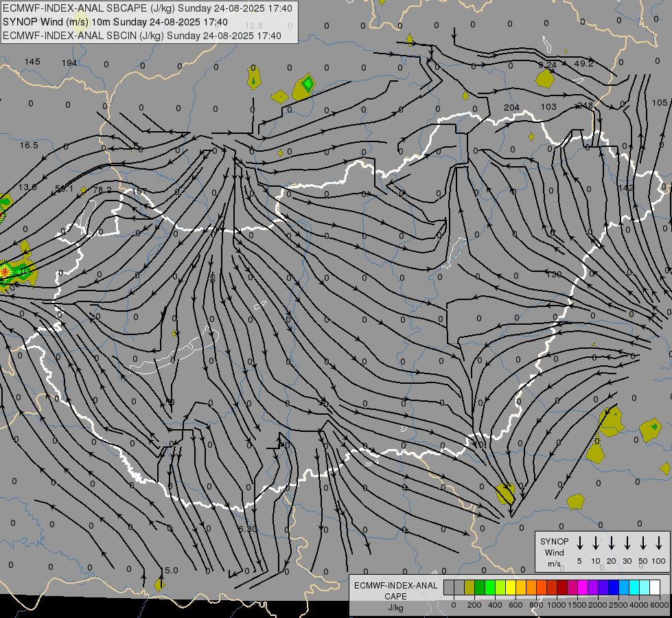Click the 100 label in the wind legend
Image resolution: width=672 pixels, height=618 pixels.
tap(659, 561)
